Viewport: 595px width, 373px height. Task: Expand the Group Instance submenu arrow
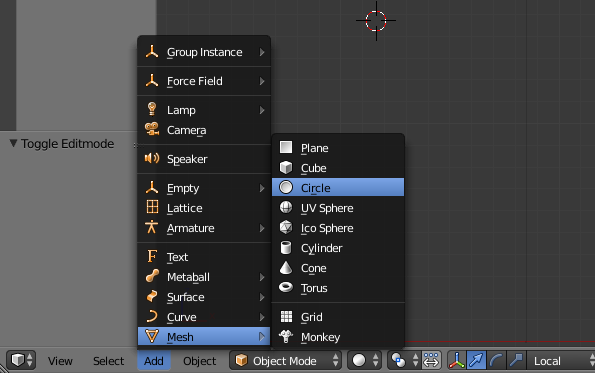[262, 52]
